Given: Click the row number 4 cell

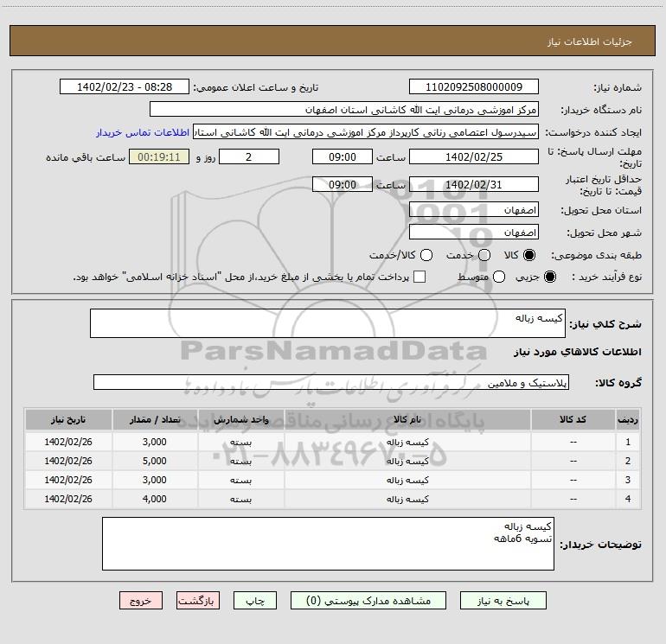Looking at the screenshot, I should 628,500.
